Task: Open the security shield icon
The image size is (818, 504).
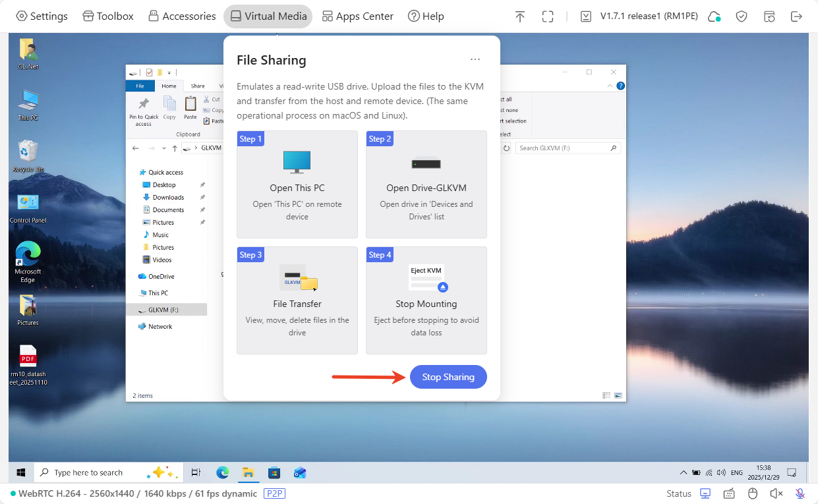Action: click(742, 16)
